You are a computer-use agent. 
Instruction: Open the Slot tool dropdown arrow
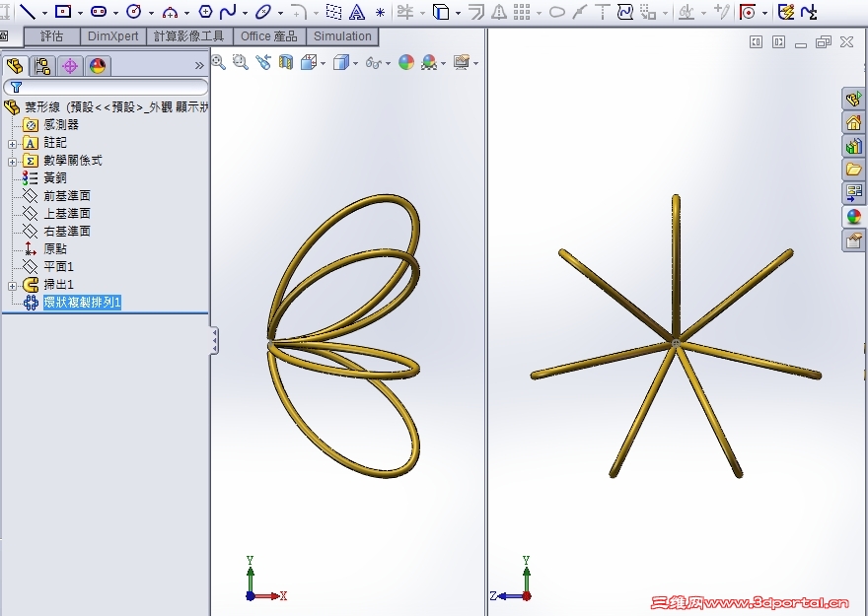pos(115,13)
